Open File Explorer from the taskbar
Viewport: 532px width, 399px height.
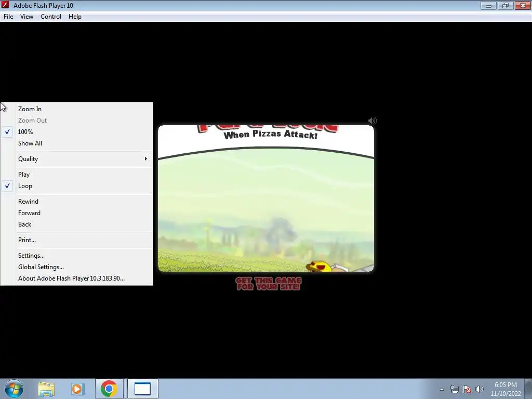tap(46, 389)
